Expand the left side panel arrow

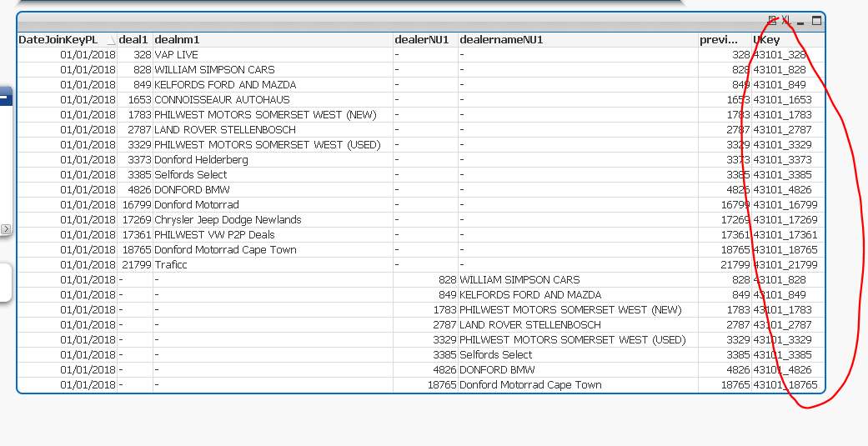point(6,228)
